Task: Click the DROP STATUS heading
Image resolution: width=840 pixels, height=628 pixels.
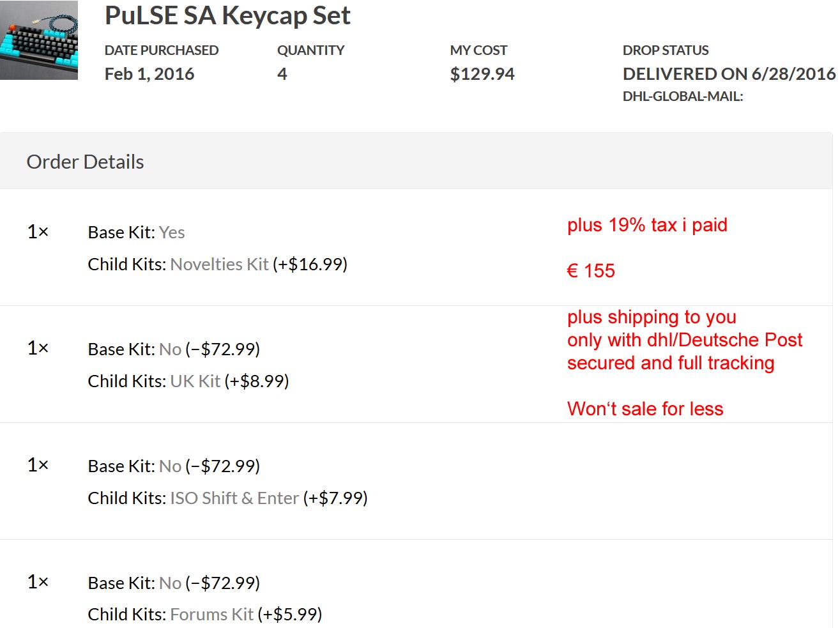Action: click(666, 50)
